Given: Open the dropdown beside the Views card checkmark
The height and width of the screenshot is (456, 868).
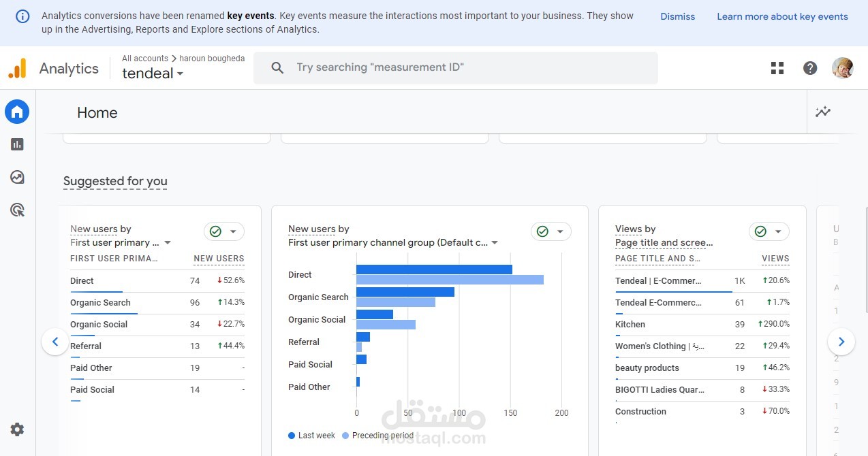Looking at the screenshot, I should pos(777,231).
